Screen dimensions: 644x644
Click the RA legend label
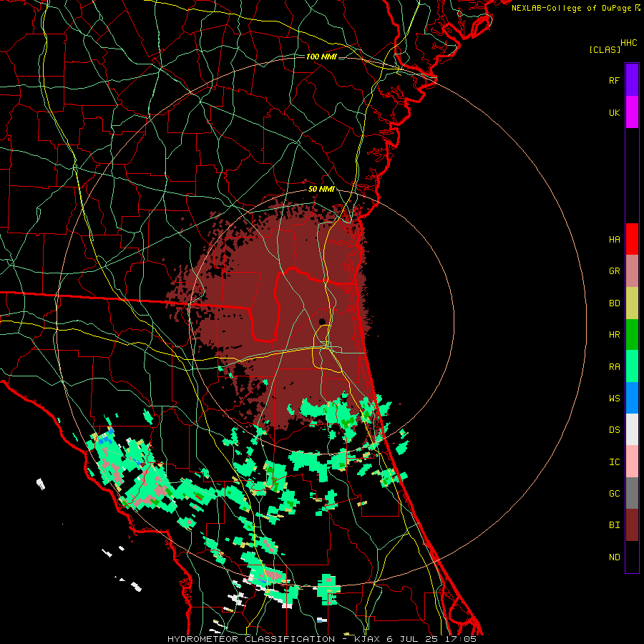(x=614, y=367)
